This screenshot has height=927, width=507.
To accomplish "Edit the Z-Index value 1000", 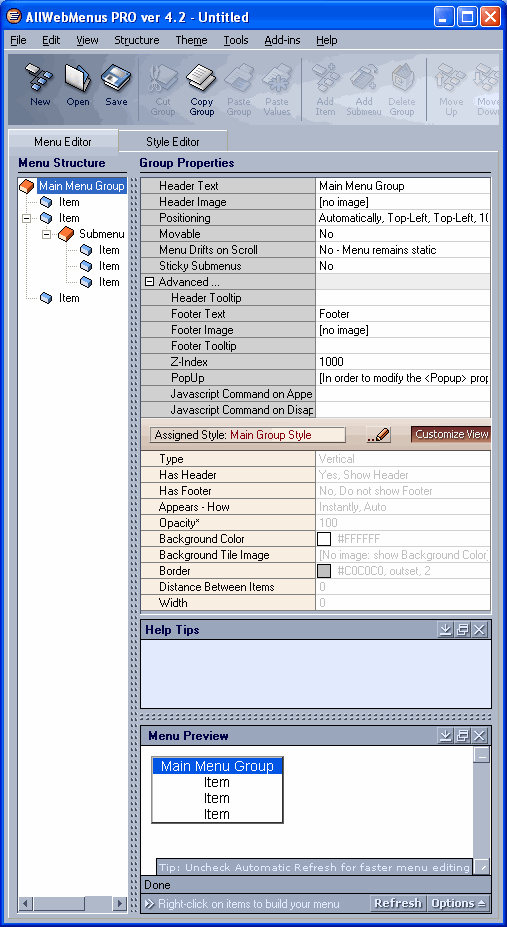I will 404,362.
